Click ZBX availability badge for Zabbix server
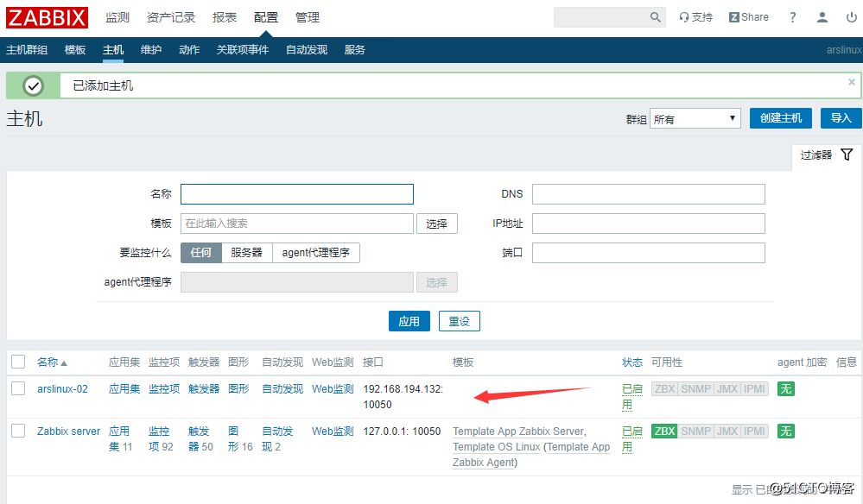 664,432
